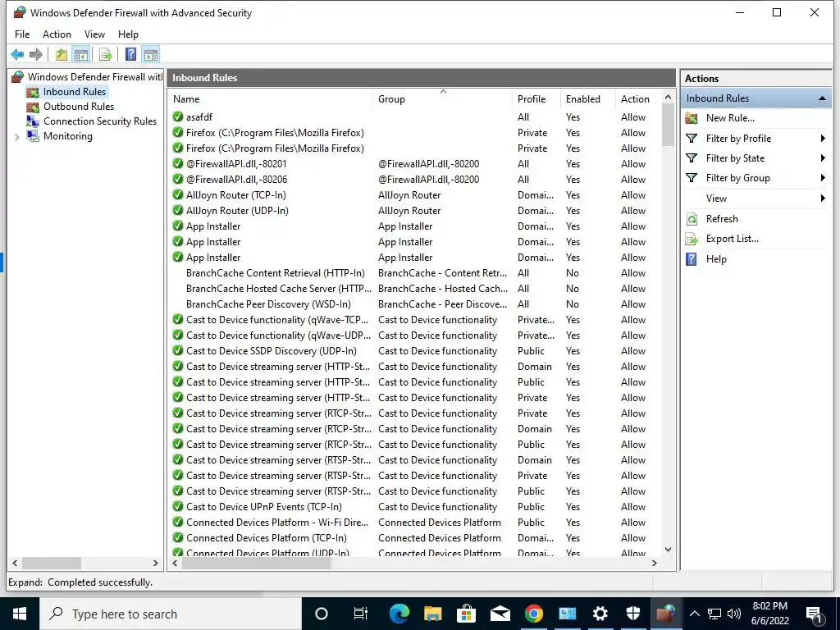840x630 pixels.
Task: Click the Cortana circle on taskbar
Action: pyautogui.click(x=321, y=614)
